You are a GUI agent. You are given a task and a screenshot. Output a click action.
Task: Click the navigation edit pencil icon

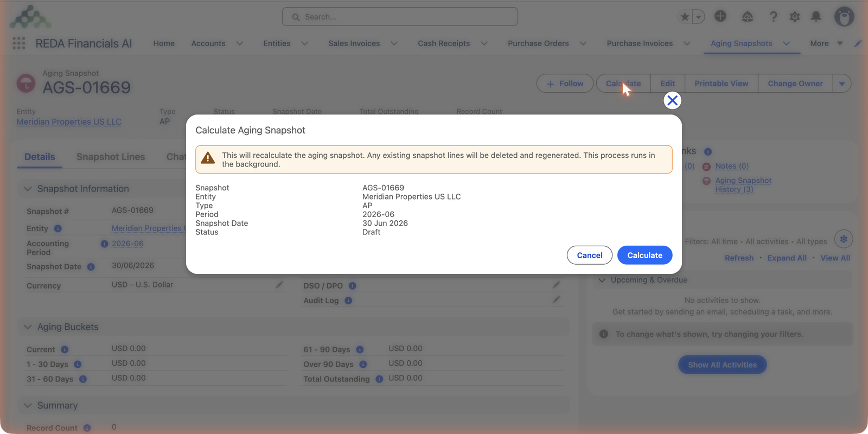(858, 43)
